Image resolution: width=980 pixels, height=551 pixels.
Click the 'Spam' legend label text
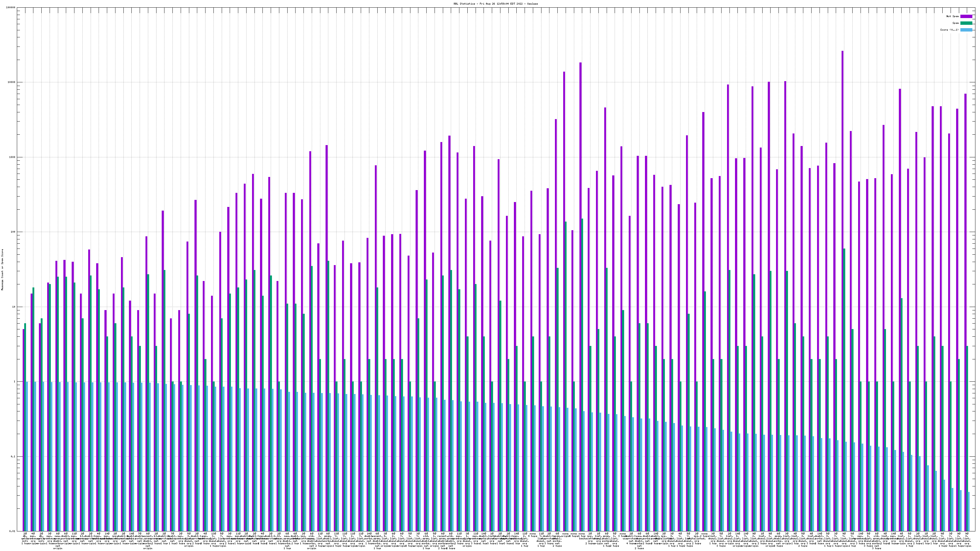[x=956, y=23]
